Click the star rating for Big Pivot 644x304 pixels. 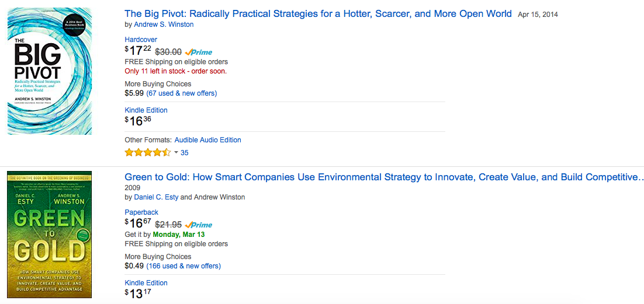point(147,153)
